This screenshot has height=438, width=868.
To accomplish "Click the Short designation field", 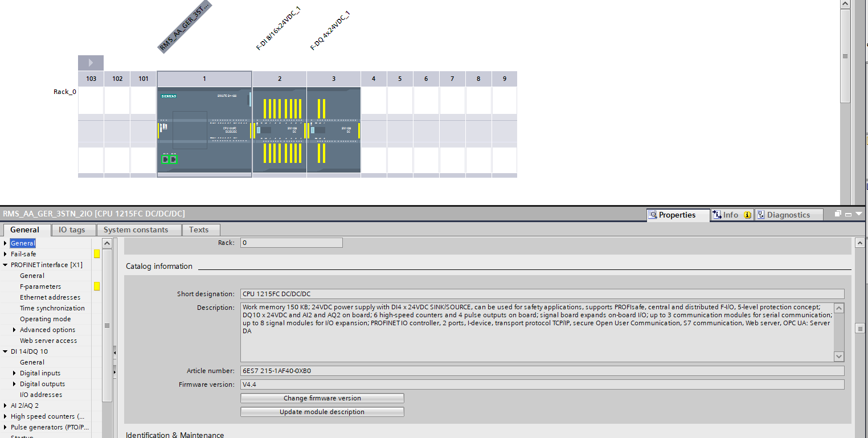I will tap(542, 294).
